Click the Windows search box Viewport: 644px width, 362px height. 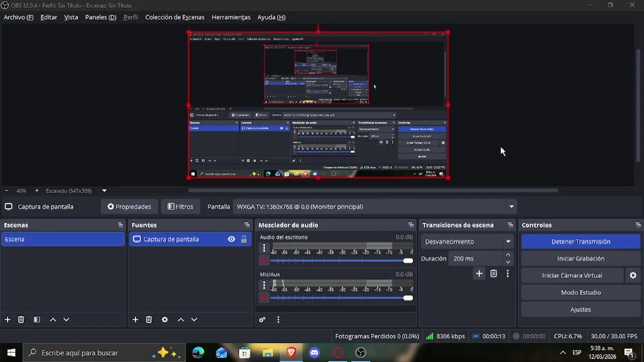click(x=103, y=353)
